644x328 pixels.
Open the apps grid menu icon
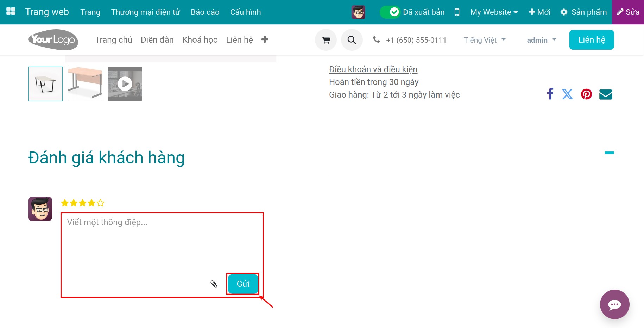coord(11,12)
